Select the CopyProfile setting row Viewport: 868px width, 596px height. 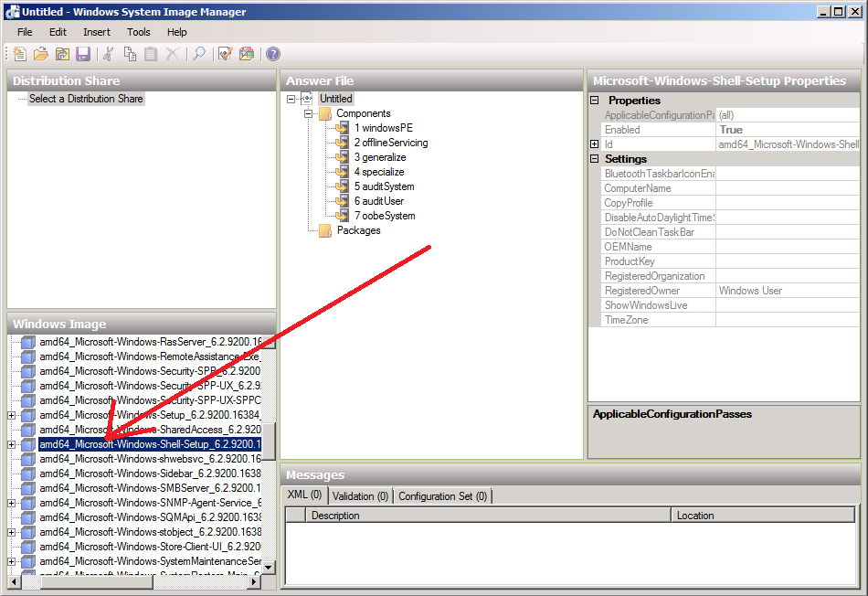730,203
